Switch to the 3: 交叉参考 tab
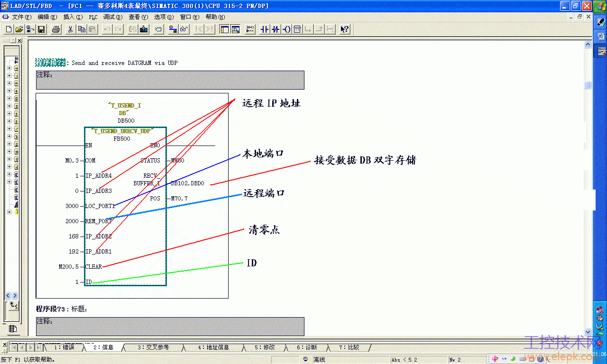This screenshot has height=364, width=607. (x=153, y=347)
